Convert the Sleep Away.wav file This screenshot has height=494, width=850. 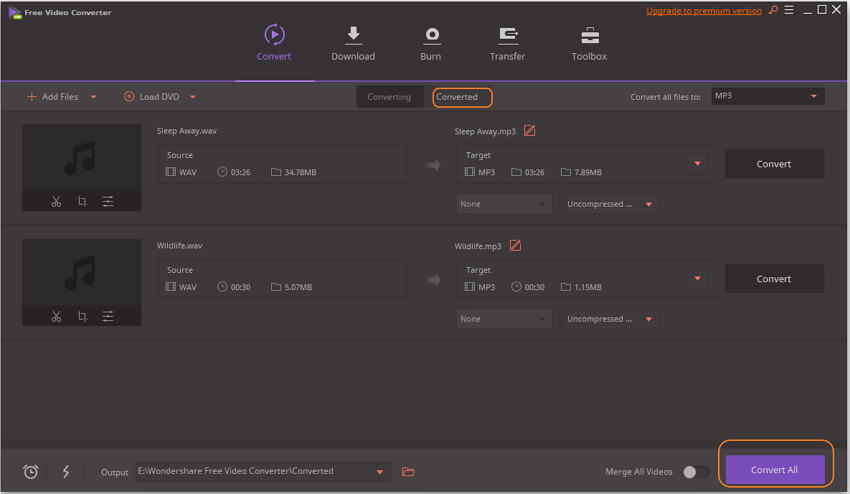tap(774, 164)
